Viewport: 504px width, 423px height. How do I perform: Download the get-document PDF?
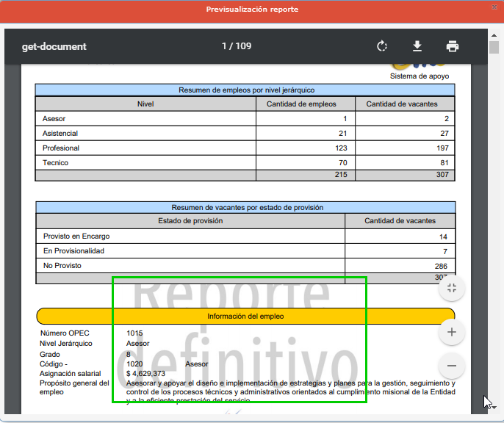pos(417,46)
